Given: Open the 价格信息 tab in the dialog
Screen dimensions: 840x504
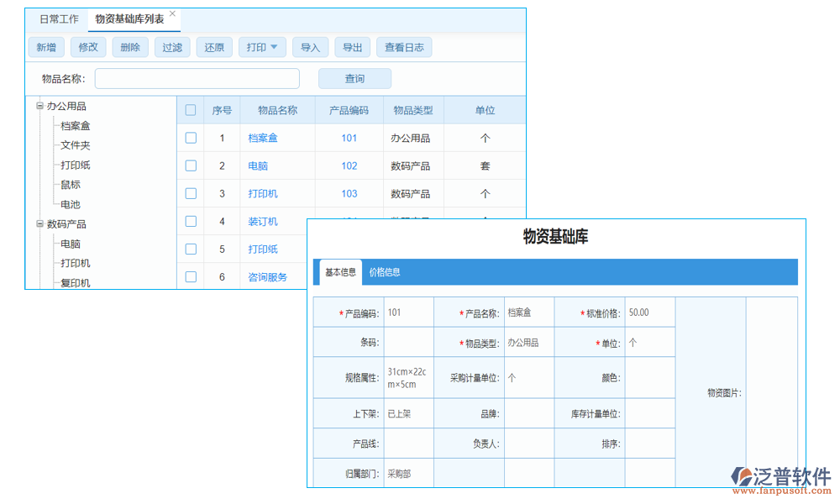Looking at the screenshot, I should pos(386,271).
